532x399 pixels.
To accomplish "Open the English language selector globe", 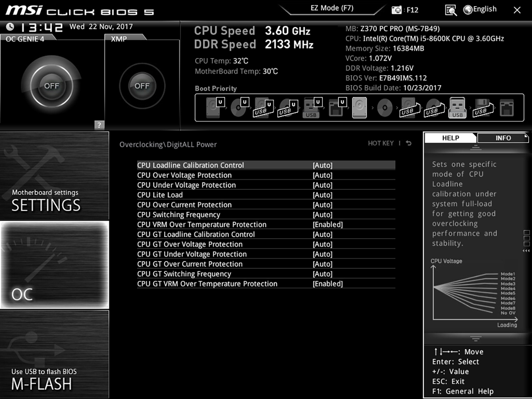I will click(x=468, y=10).
